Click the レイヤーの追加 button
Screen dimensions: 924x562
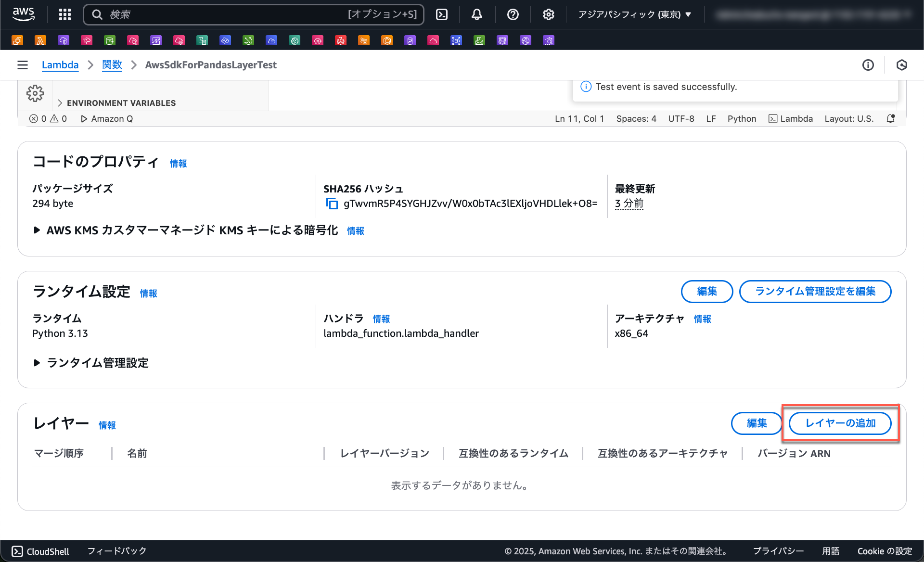click(x=840, y=423)
